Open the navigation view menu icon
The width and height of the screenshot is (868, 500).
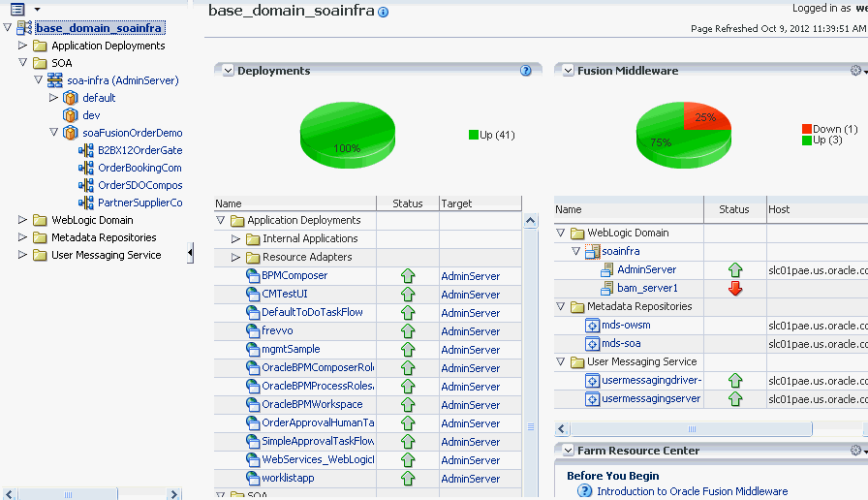pyautogui.click(x=17, y=9)
